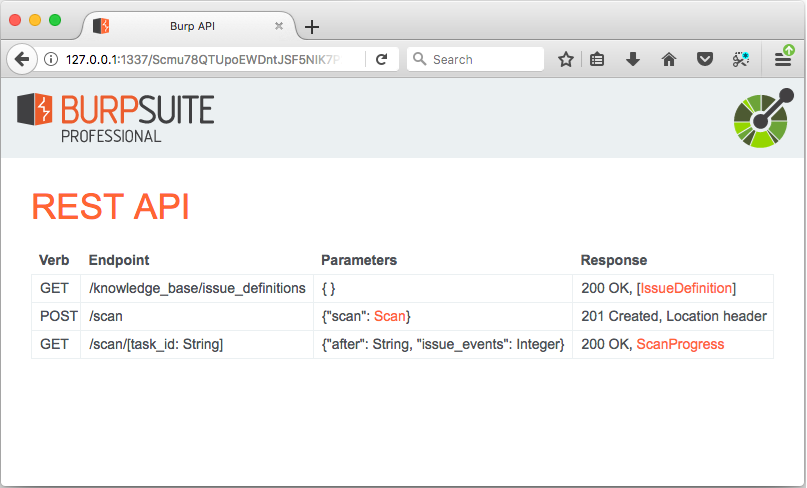Open the ScanProgress link
This screenshot has width=807, height=488.
680,344
